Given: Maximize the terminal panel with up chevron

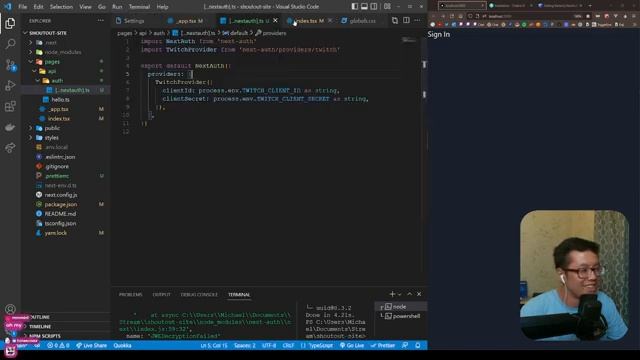Looking at the screenshot, I should pyautogui.click(x=409, y=294).
